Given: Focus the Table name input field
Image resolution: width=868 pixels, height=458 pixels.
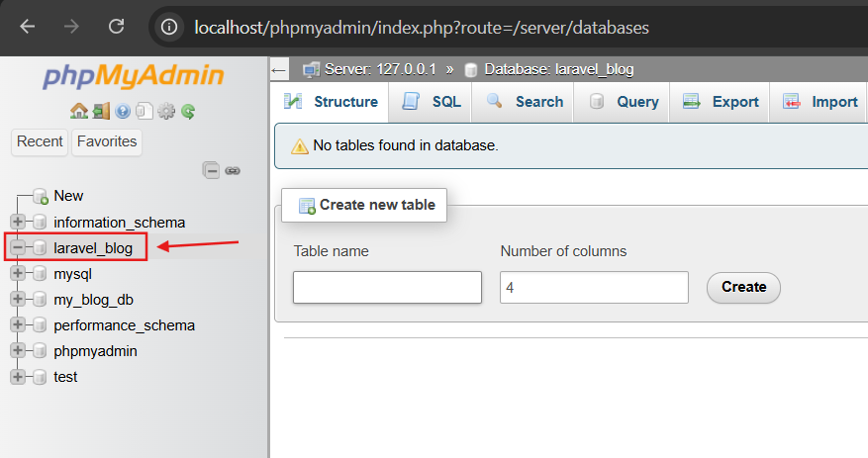Looking at the screenshot, I should pos(388,287).
